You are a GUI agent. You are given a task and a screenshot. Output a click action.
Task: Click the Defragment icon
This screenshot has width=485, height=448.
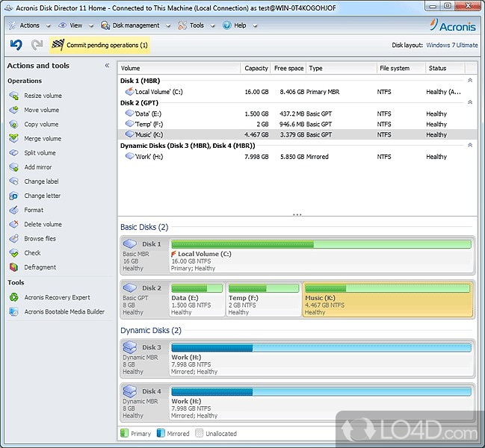click(x=14, y=267)
